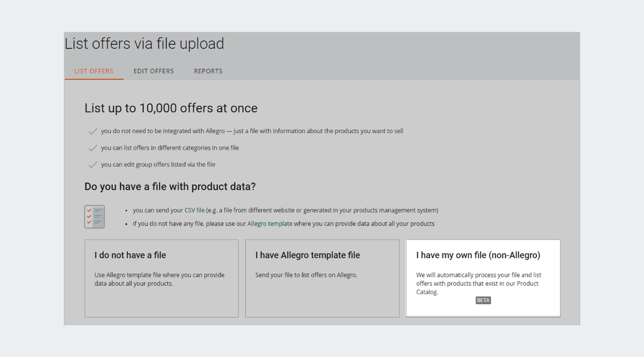Click the 'Send your file to list offers' text
644x357 pixels.
pyautogui.click(x=306, y=275)
